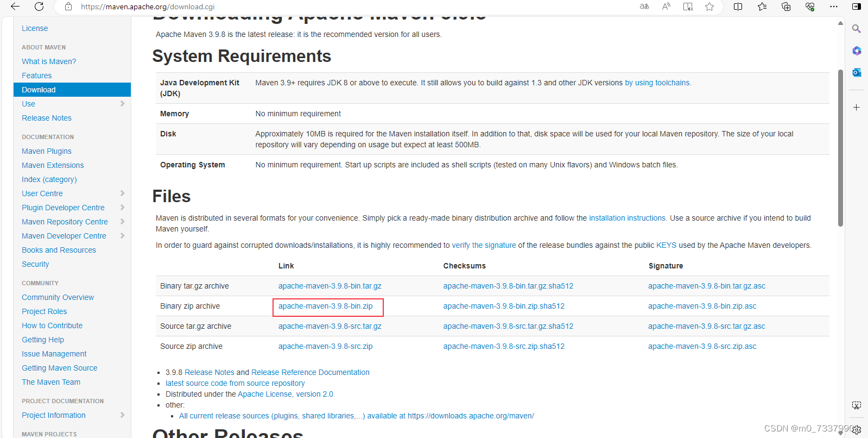868x438 pixels.
Task: Expand the User Centre submenu arrow
Action: pos(122,193)
